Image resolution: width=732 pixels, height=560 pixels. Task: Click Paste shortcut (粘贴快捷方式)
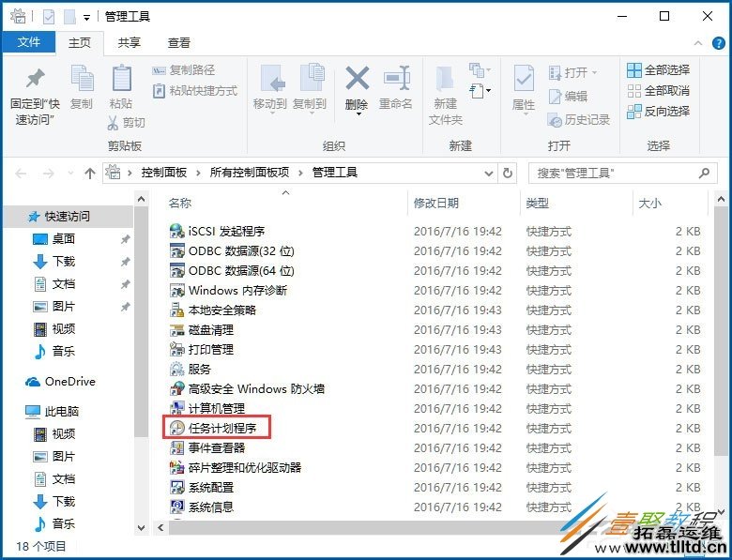[195, 91]
